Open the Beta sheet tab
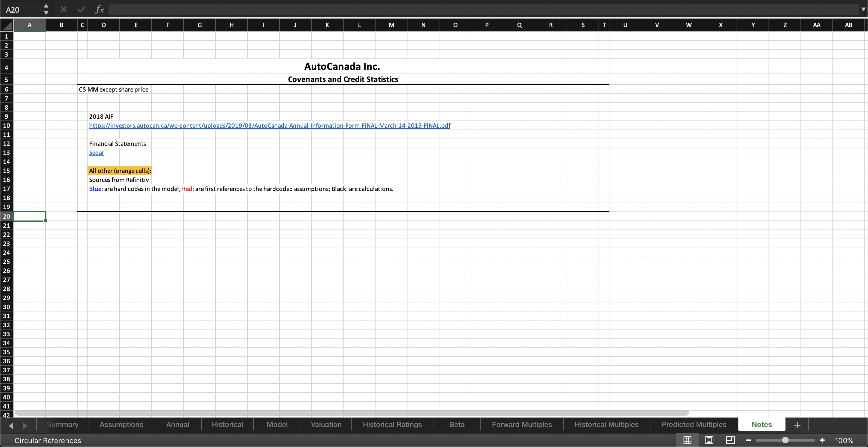The image size is (868, 447). (457, 424)
